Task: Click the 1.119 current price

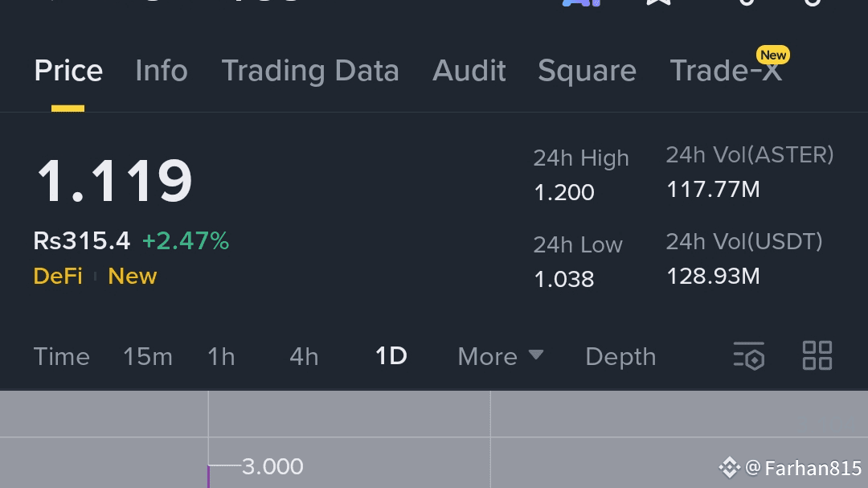Action: (114, 182)
